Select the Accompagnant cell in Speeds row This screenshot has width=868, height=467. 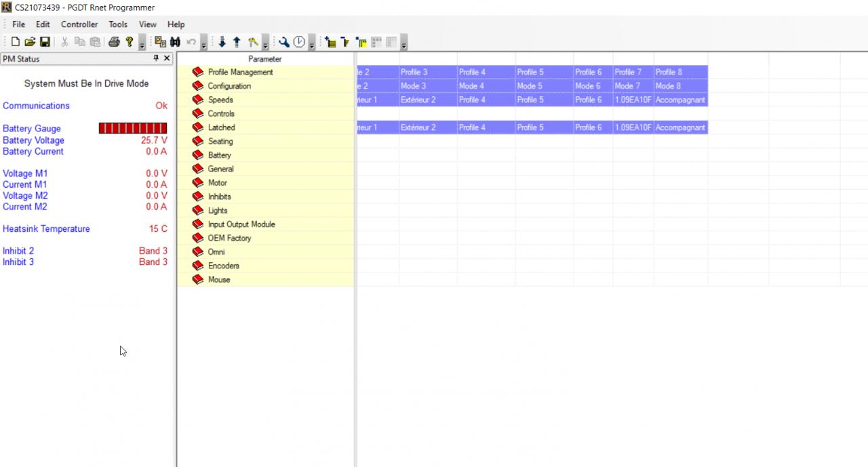pos(681,100)
